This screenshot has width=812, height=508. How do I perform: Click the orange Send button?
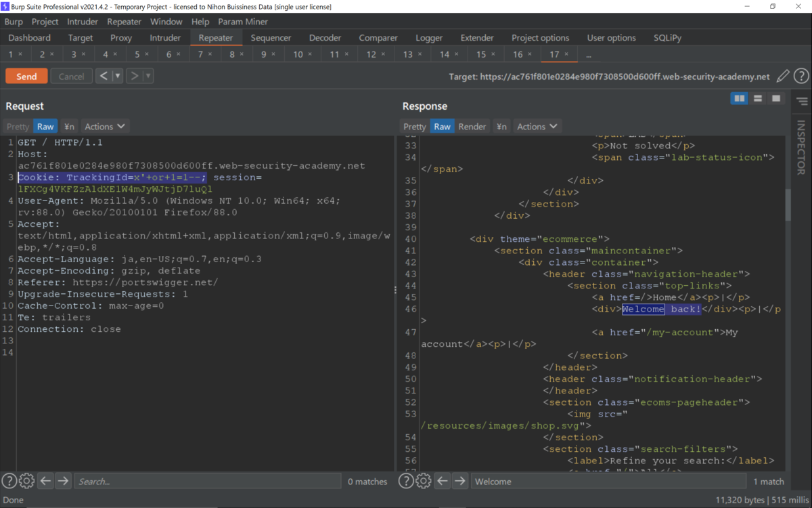click(x=26, y=77)
